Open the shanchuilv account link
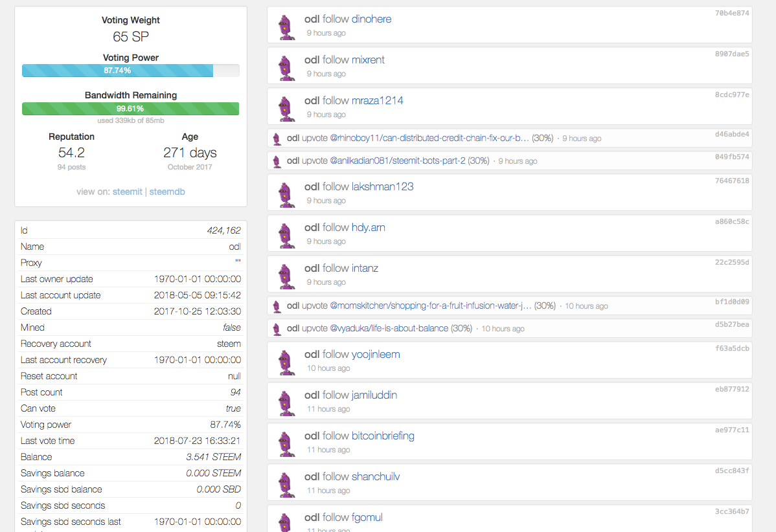Screen dimensions: 776x532 click(376, 476)
